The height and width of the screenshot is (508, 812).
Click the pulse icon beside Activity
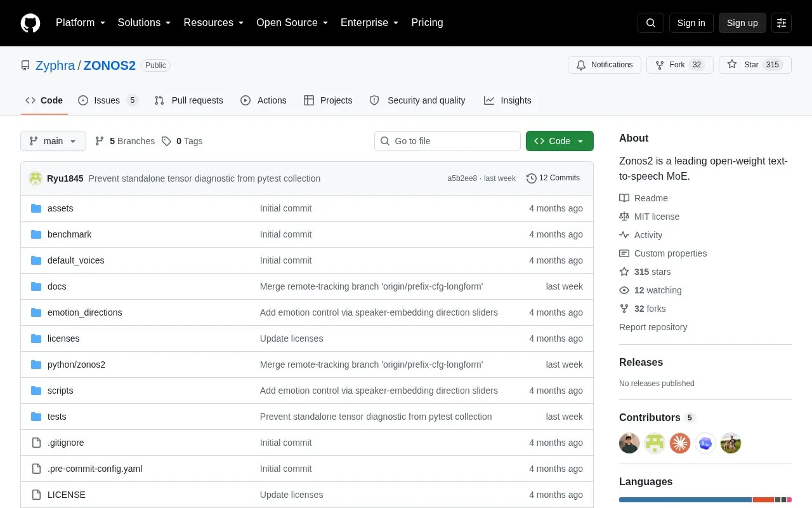pos(624,235)
